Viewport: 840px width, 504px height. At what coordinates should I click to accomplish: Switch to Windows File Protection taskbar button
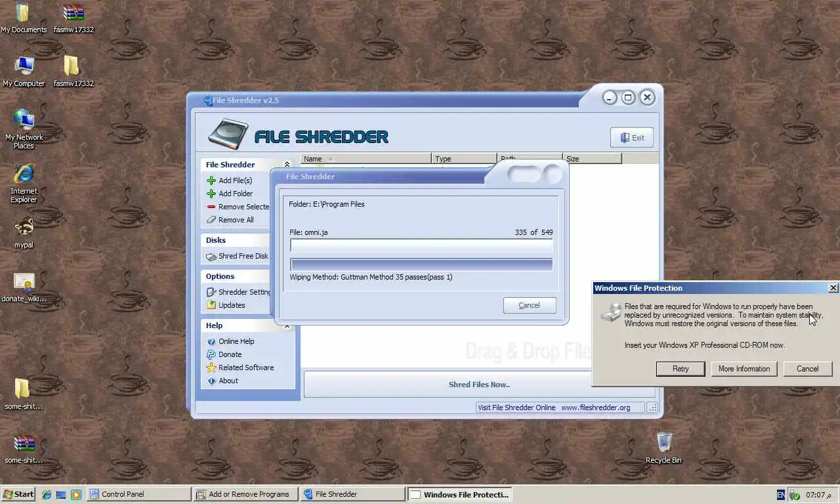[459, 494]
